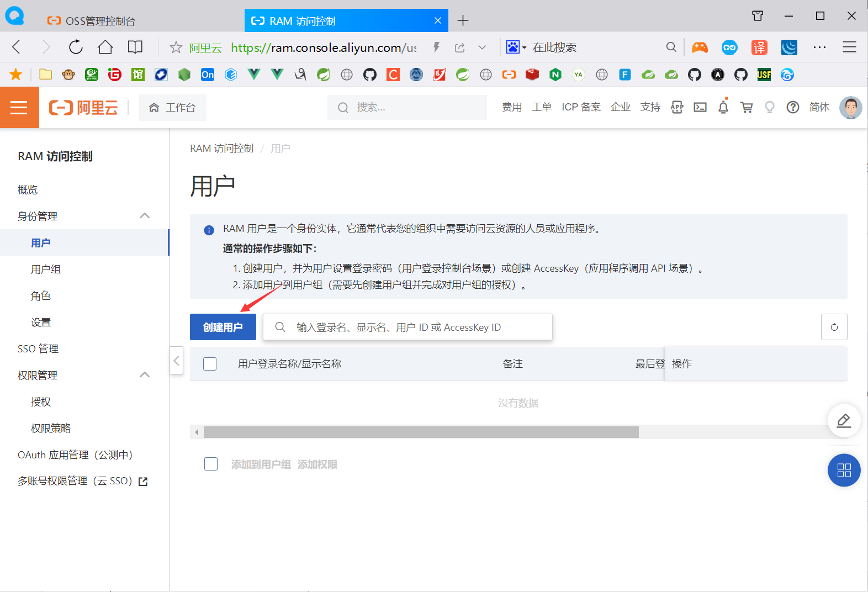
Task: Open the Aliyun hamburger navigation menu
Action: pos(19,108)
